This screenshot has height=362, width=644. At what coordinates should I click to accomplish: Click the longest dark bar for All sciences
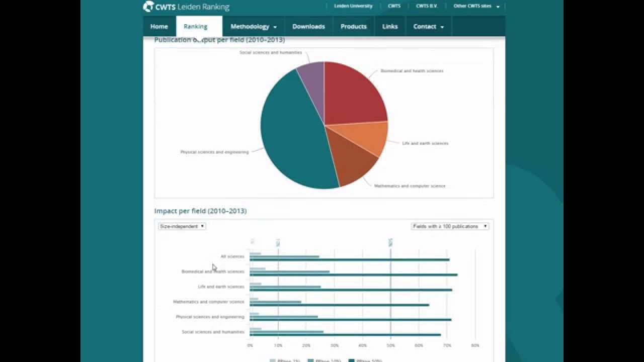pos(350,260)
